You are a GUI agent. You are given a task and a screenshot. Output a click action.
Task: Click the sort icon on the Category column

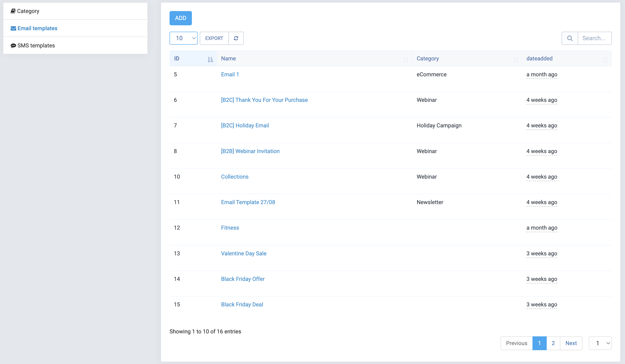click(x=516, y=60)
